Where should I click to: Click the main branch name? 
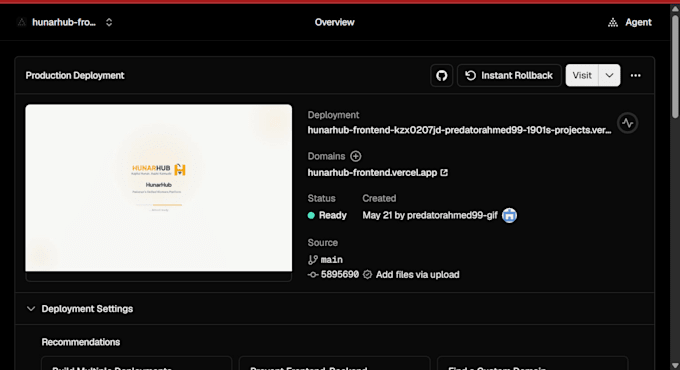(x=332, y=260)
